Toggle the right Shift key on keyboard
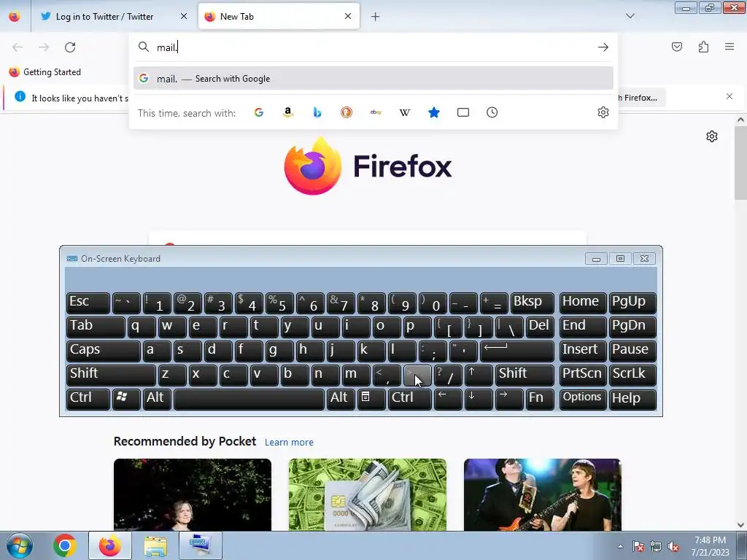This screenshot has height=560, width=747. (x=525, y=375)
